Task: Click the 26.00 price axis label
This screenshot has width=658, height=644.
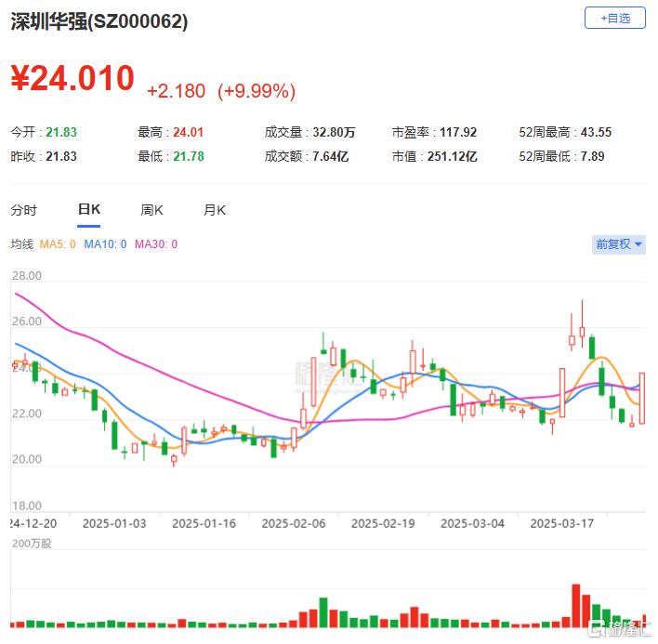Action: (x=27, y=322)
